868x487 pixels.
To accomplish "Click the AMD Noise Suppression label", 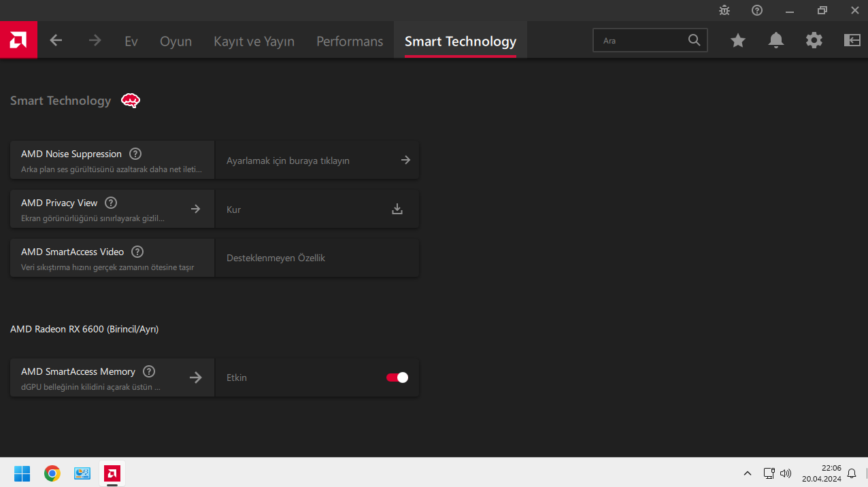I will pyautogui.click(x=71, y=154).
